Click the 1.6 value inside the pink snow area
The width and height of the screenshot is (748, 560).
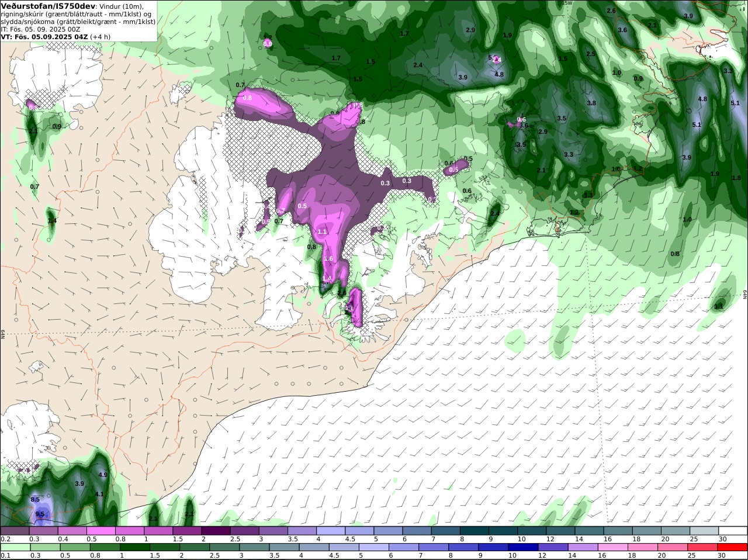click(x=328, y=258)
